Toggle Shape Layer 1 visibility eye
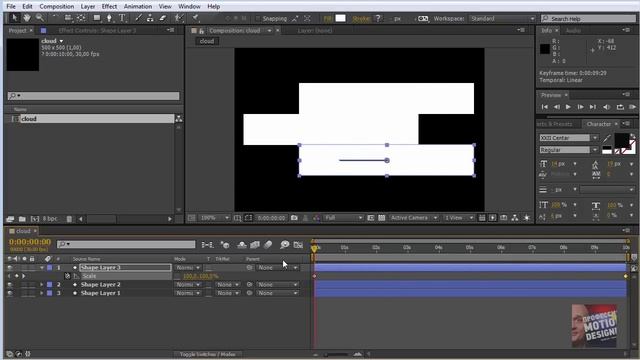Screen dimensions: 640x360 [9, 293]
